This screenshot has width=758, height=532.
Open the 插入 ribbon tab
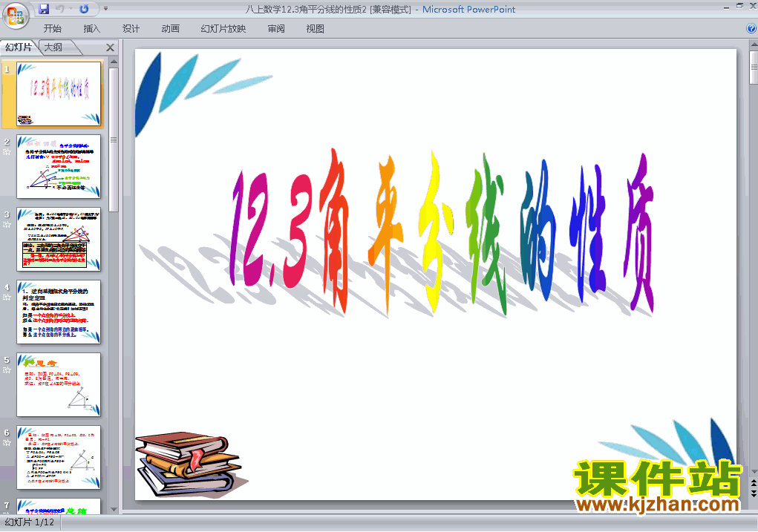[x=91, y=29]
